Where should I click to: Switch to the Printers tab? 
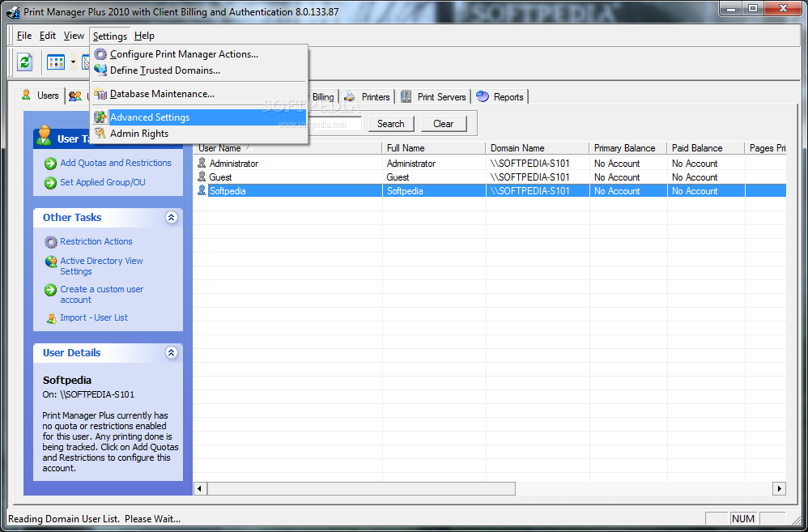[367, 96]
